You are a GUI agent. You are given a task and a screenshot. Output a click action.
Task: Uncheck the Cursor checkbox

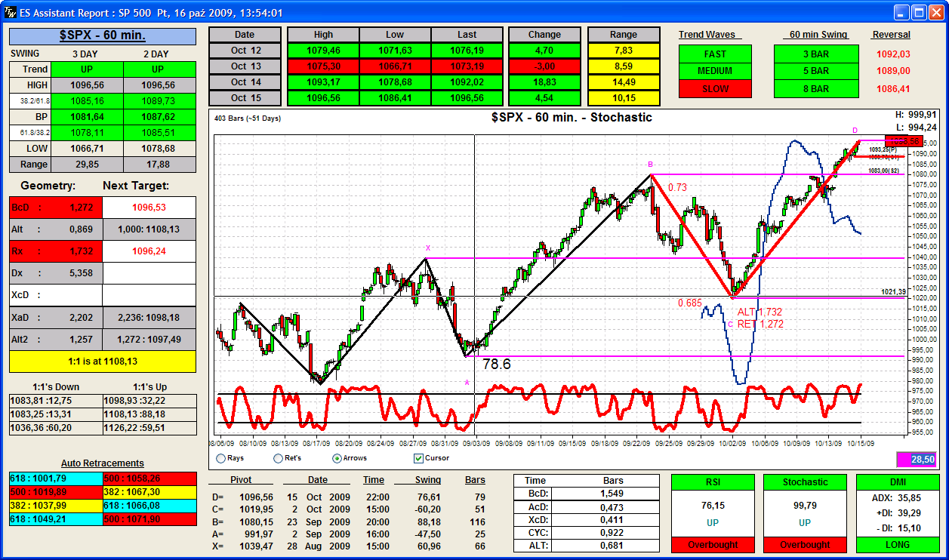coord(418,458)
